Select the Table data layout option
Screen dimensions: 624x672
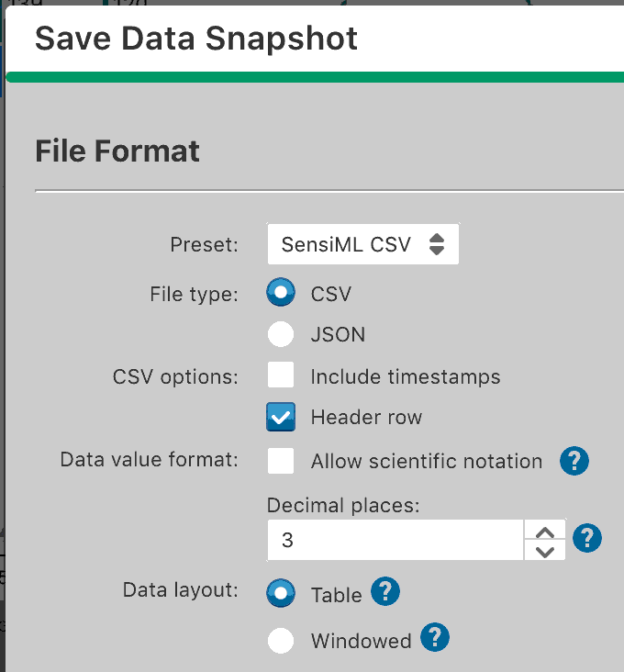(281, 593)
